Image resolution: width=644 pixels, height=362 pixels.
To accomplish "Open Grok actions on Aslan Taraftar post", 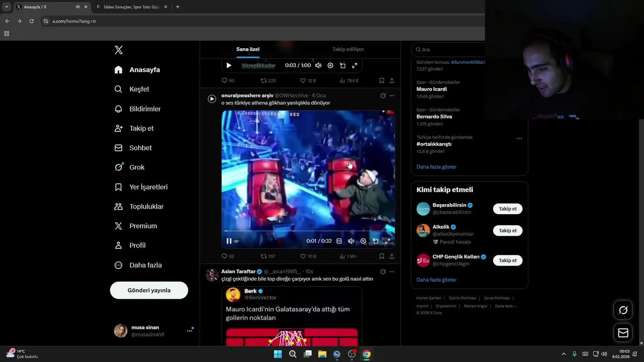I will coord(383,271).
